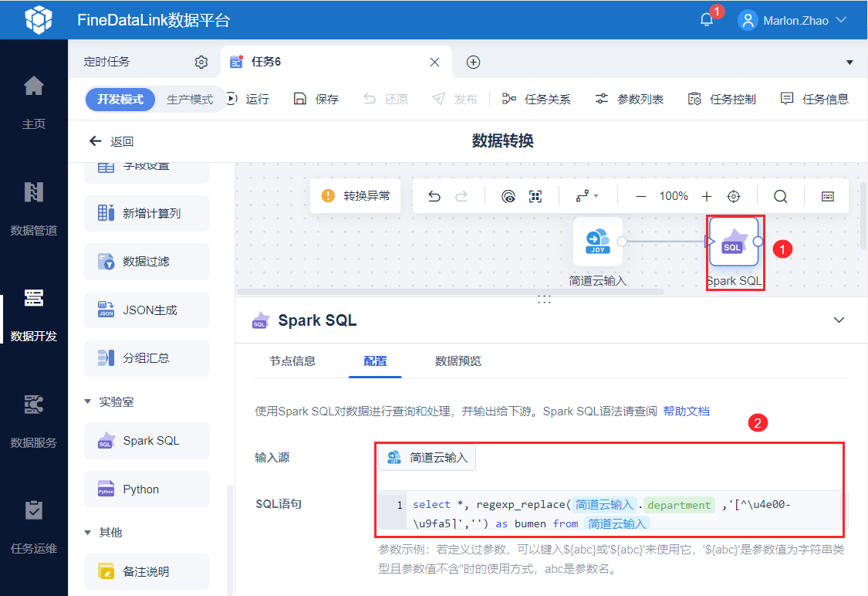
Task: Switch to 配置 tab
Action: pyautogui.click(x=375, y=361)
